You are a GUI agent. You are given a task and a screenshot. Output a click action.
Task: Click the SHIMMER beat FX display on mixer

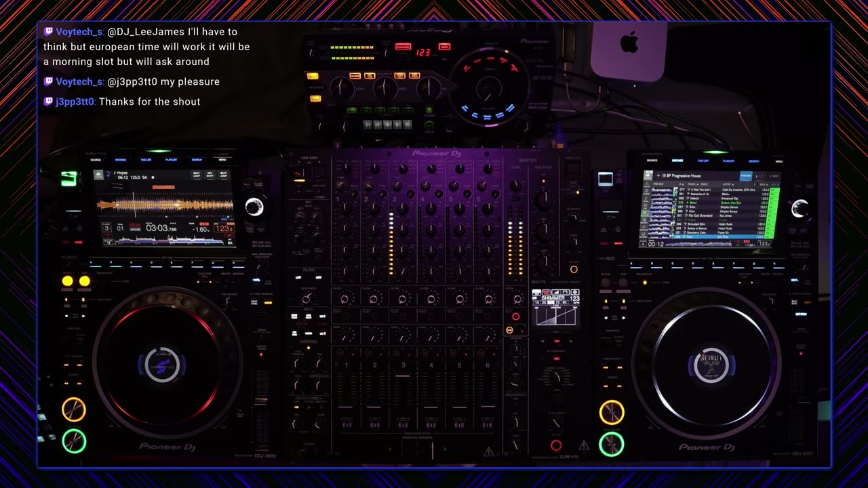click(556, 307)
